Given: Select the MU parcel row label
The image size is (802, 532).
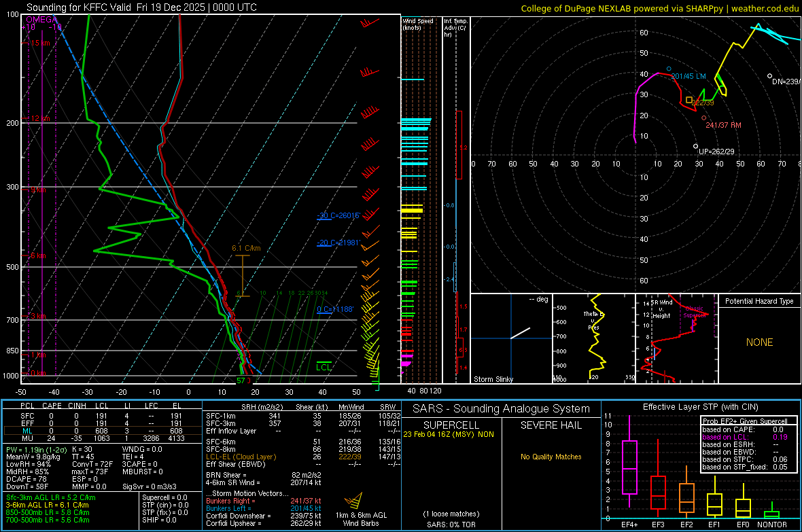Looking at the screenshot, I should coord(27,438).
